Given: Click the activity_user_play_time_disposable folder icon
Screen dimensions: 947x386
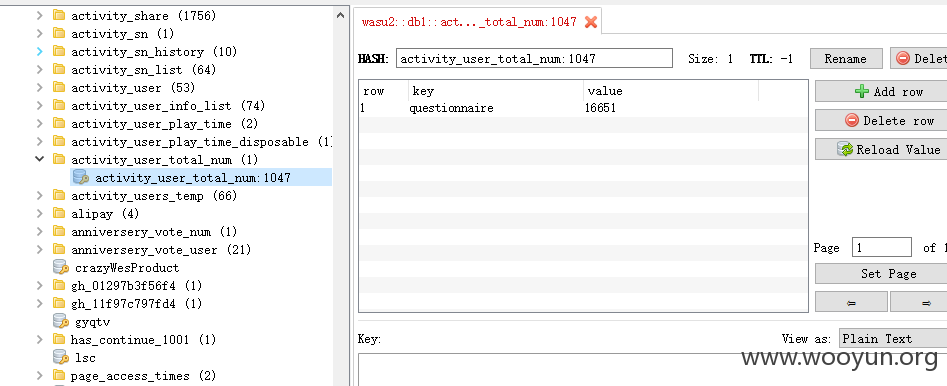Looking at the screenshot, I should [x=59, y=141].
